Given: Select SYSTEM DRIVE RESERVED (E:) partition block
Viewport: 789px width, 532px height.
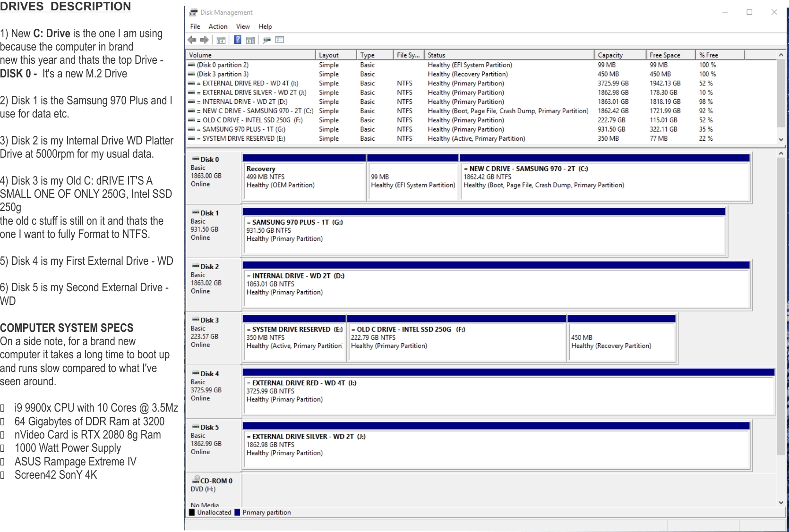Looking at the screenshot, I should coord(294,338).
